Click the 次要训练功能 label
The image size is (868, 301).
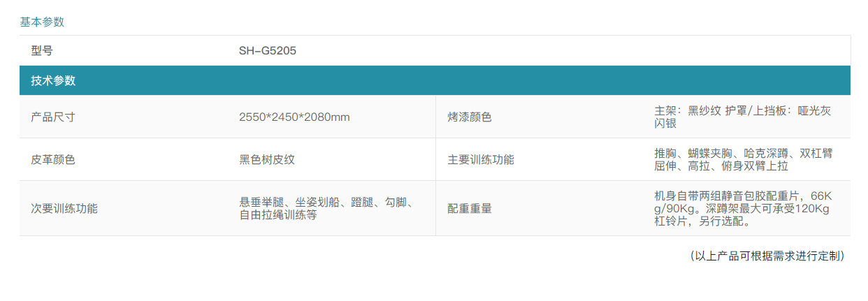tap(64, 208)
